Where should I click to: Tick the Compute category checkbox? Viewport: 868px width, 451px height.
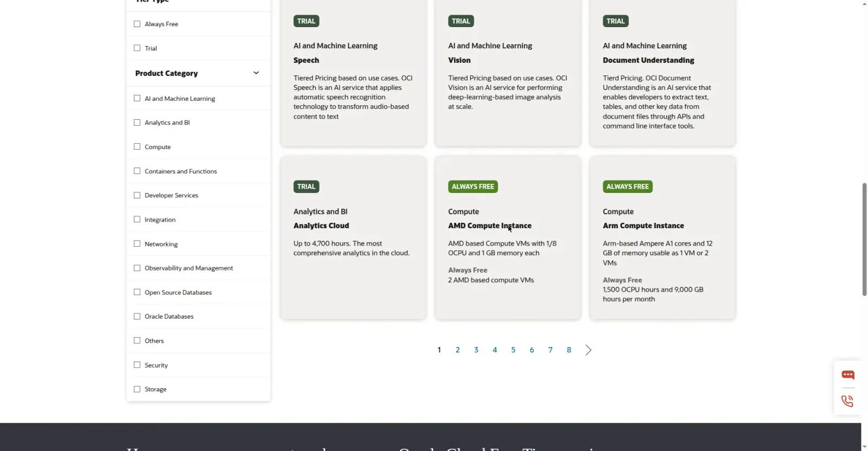coord(137,147)
